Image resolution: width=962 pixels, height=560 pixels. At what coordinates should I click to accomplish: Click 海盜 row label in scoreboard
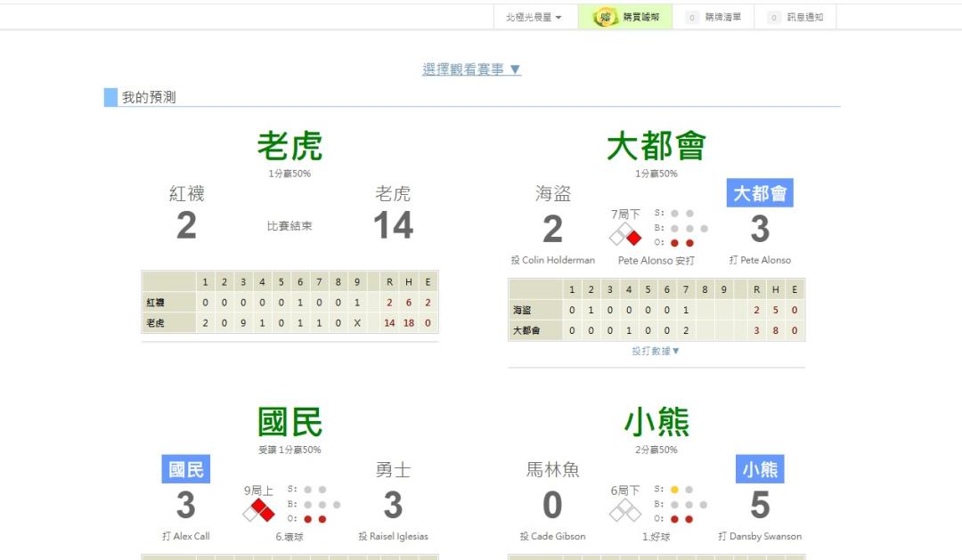point(522,311)
